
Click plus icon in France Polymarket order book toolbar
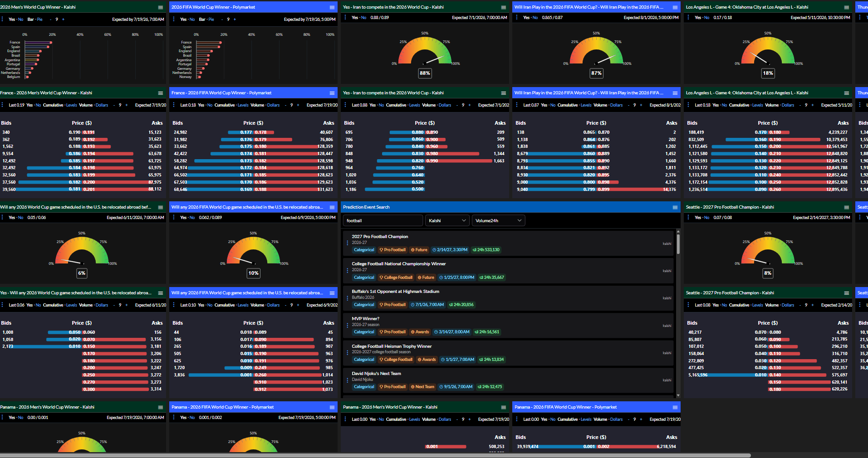[298, 105]
